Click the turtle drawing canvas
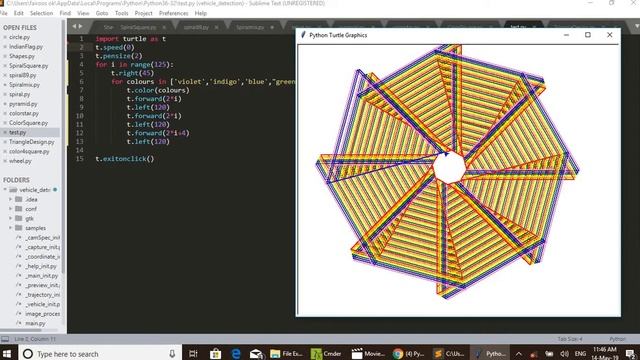The width and height of the screenshot is (640, 360). click(458, 180)
